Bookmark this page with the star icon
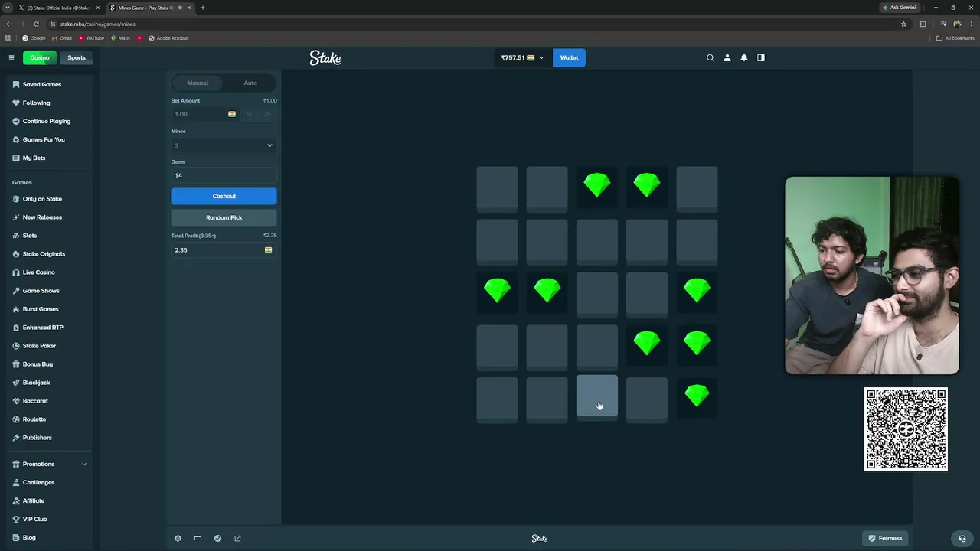 point(903,24)
